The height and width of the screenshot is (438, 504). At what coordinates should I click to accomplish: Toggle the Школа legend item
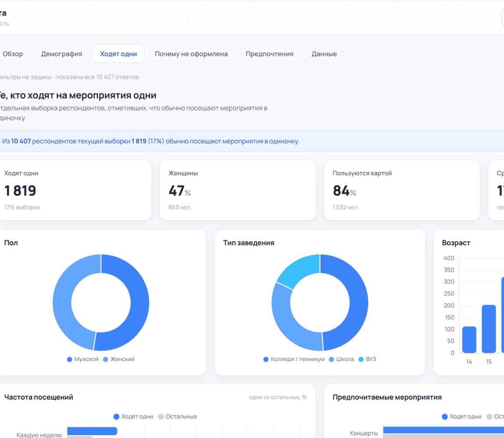[341, 359]
